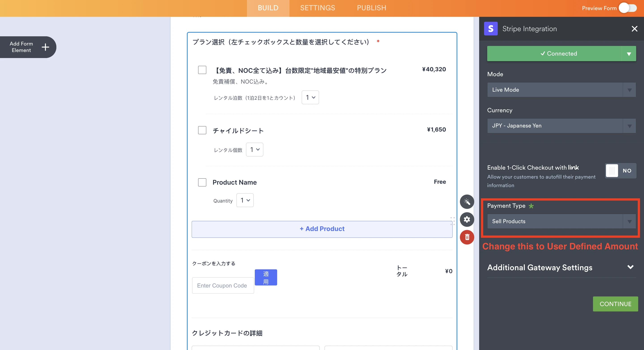The height and width of the screenshot is (350, 644).
Task: Click the magic wand icon beside the form
Action: [x=467, y=201]
